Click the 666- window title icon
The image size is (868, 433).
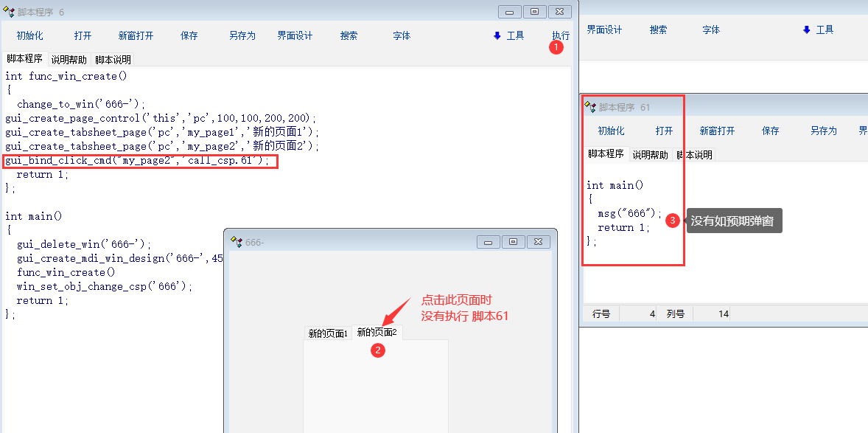point(237,242)
